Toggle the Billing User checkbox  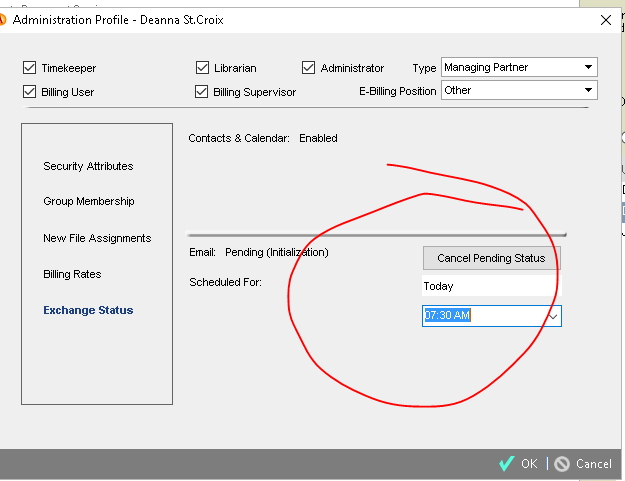(29, 92)
